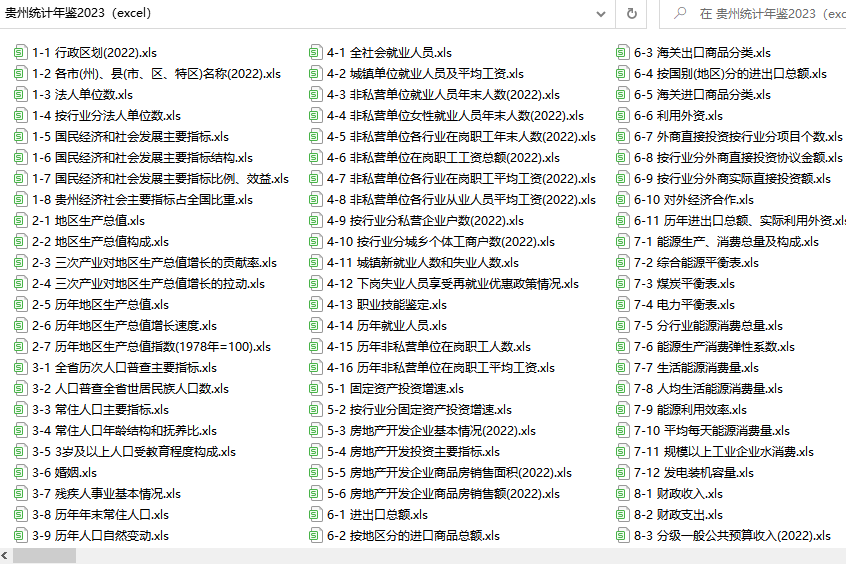
Task: Click the search box for 贵州统计年鉴2023
Action: pos(753,13)
